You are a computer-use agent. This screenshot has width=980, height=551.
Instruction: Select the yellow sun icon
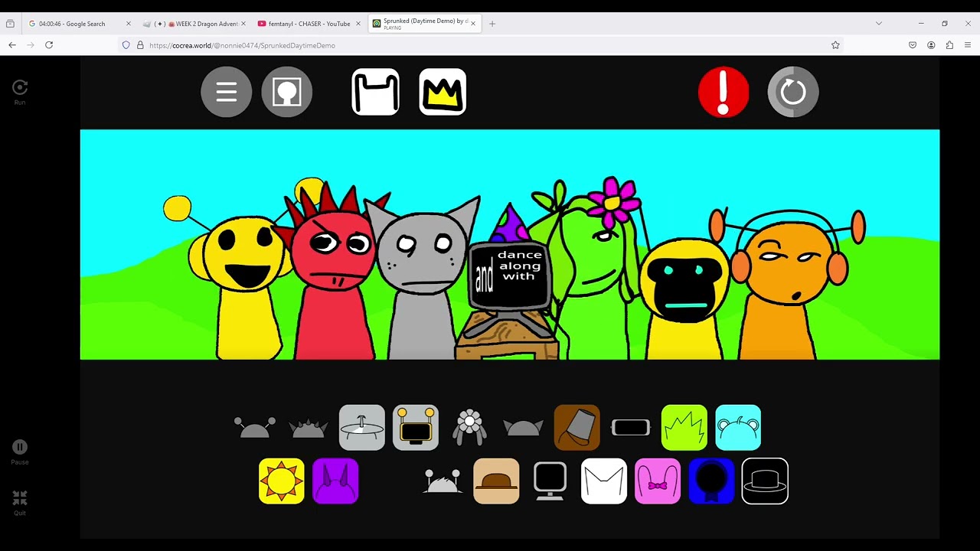pos(282,481)
